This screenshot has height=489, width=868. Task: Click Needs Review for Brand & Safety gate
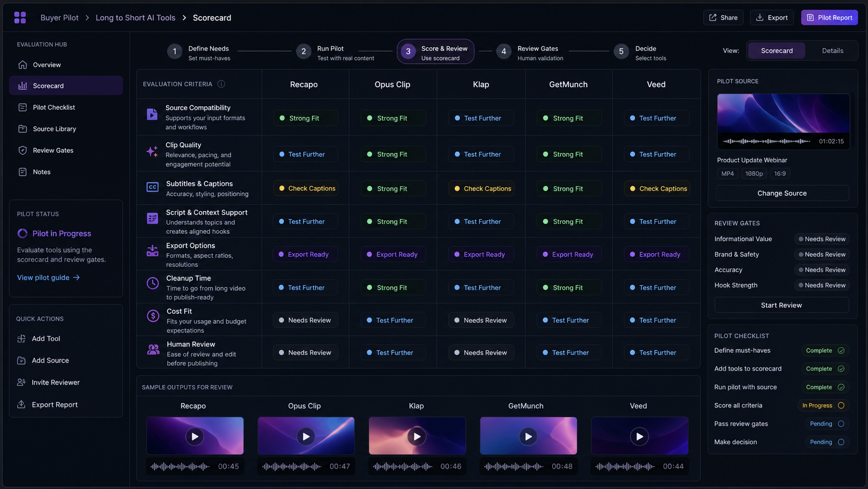(x=822, y=255)
